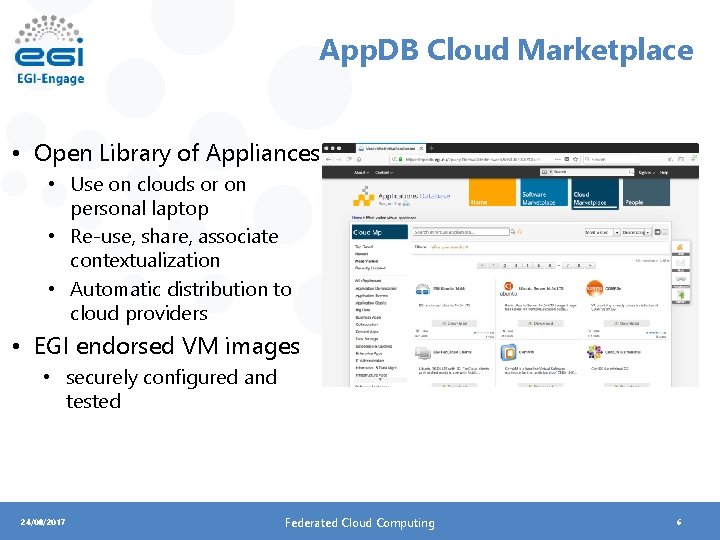Open the About dropdown menu
720x540 pixels.
pyautogui.click(x=361, y=172)
